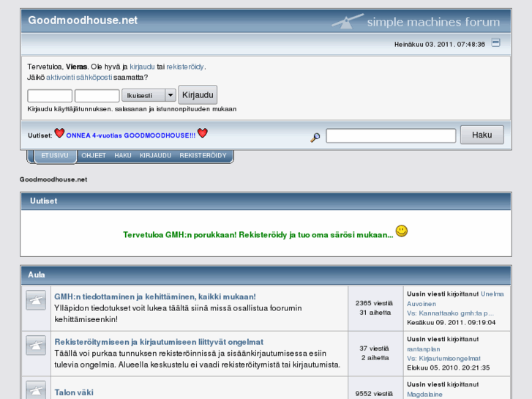
Task: Open GMH:n tiedottaminen ja kehittäminen board
Action: 155,297
